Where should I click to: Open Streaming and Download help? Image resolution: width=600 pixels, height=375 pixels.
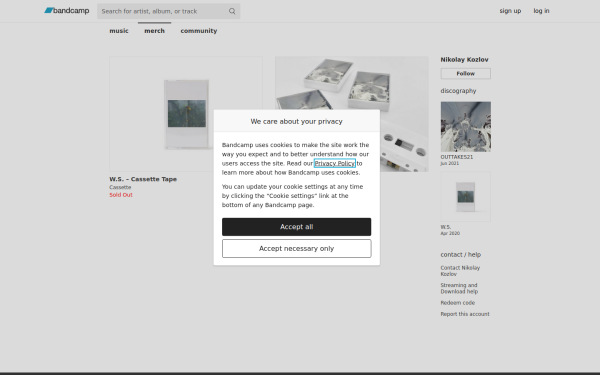pyautogui.click(x=459, y=289)
